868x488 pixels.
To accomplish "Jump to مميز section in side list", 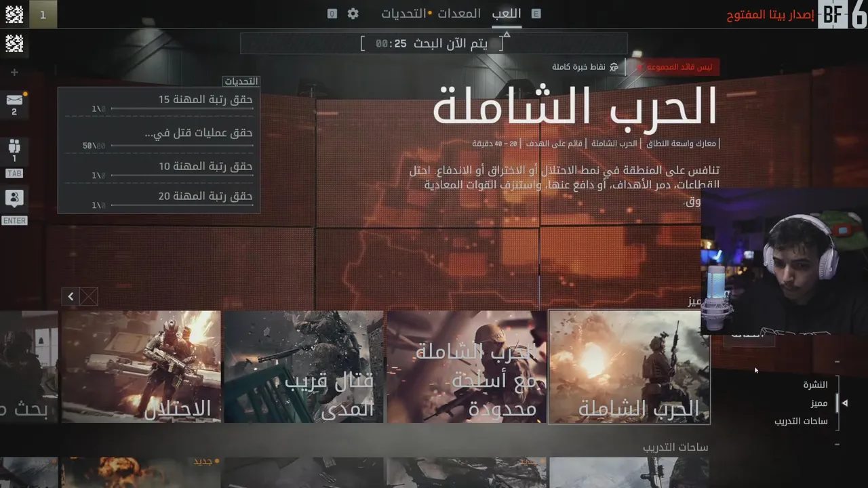I will click(819, 403).
